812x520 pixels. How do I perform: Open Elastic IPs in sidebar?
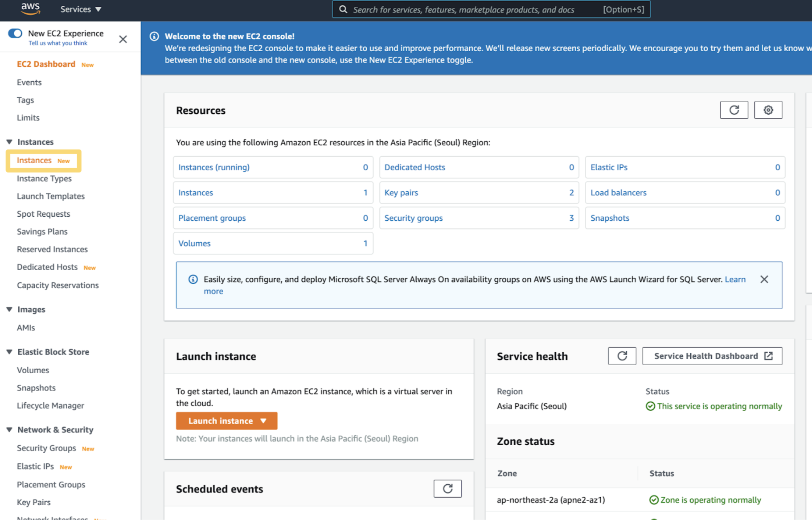(x=35, y=466)
